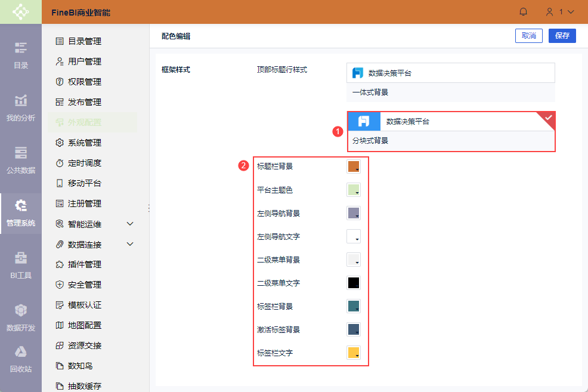Click the FineBI logo icon
Image resolution: width=588 pixels, height=392 pixels.
point(21,12)
